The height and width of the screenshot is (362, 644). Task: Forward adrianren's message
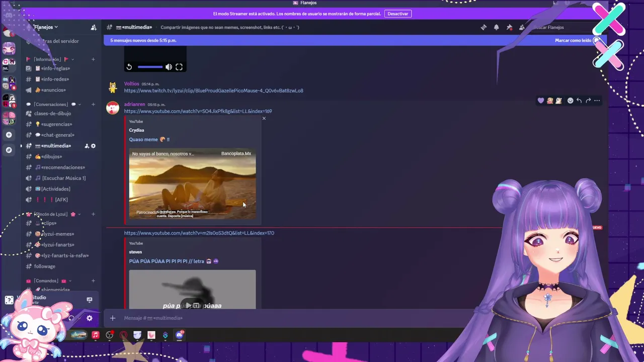(x=588, y=101)
